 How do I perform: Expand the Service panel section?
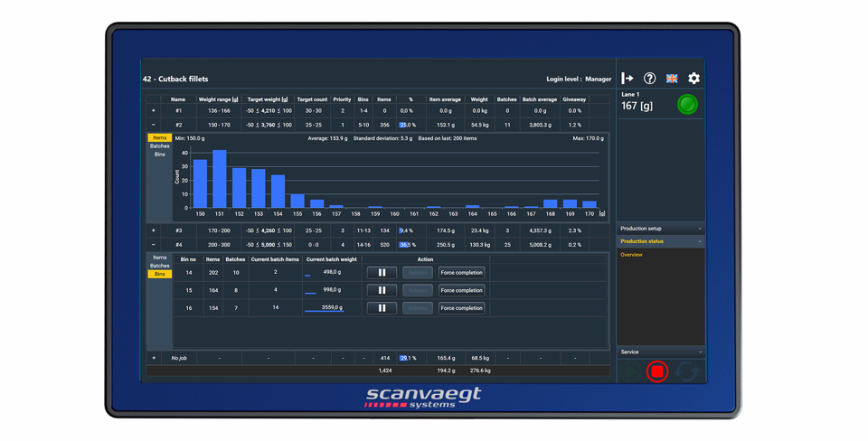(660, 352)
